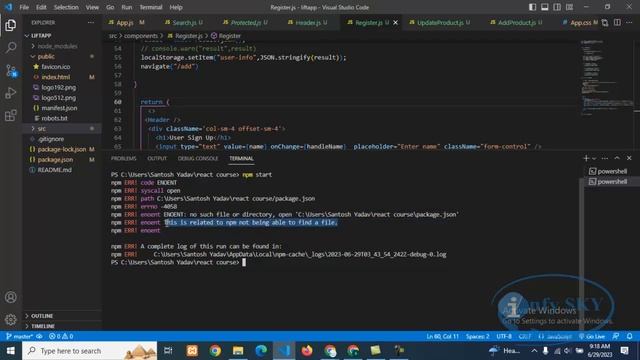Open package.json in explorer
Image resolution: width=640 pixels, height=360 pixels.
[x=61, y=160]
